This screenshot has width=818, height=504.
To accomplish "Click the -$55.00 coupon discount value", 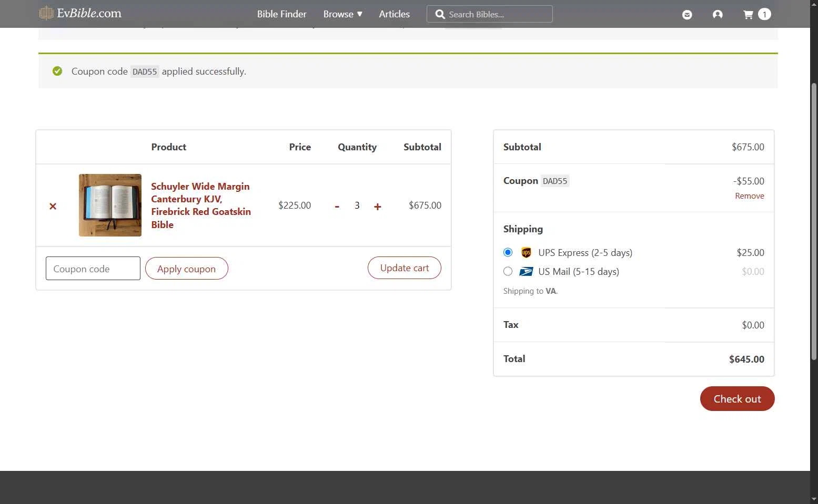I will 749,181.
